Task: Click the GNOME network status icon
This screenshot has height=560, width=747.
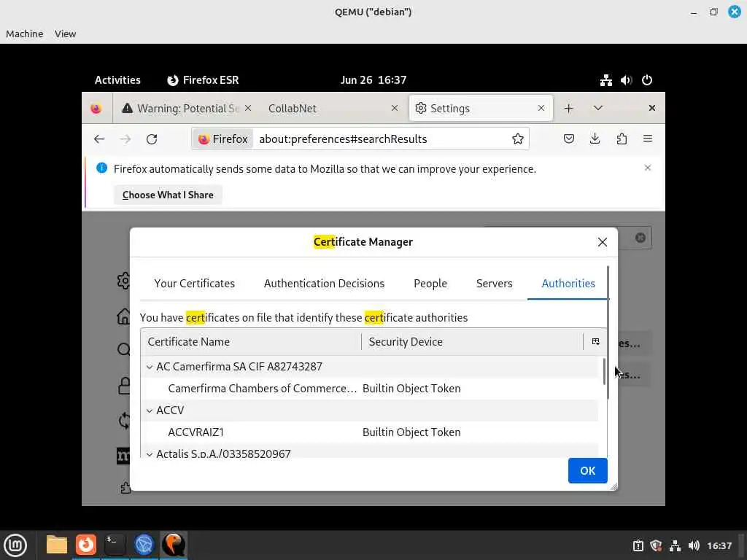Action: (x=606, y=80)
